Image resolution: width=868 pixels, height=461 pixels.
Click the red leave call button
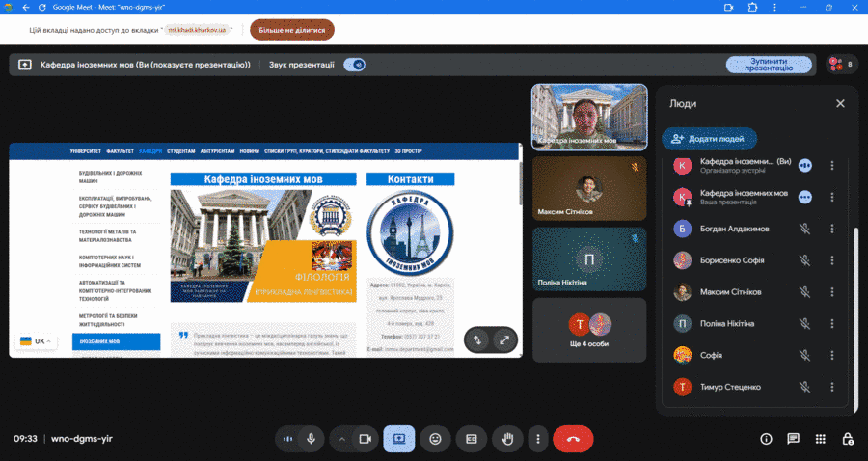click(573, 439)
